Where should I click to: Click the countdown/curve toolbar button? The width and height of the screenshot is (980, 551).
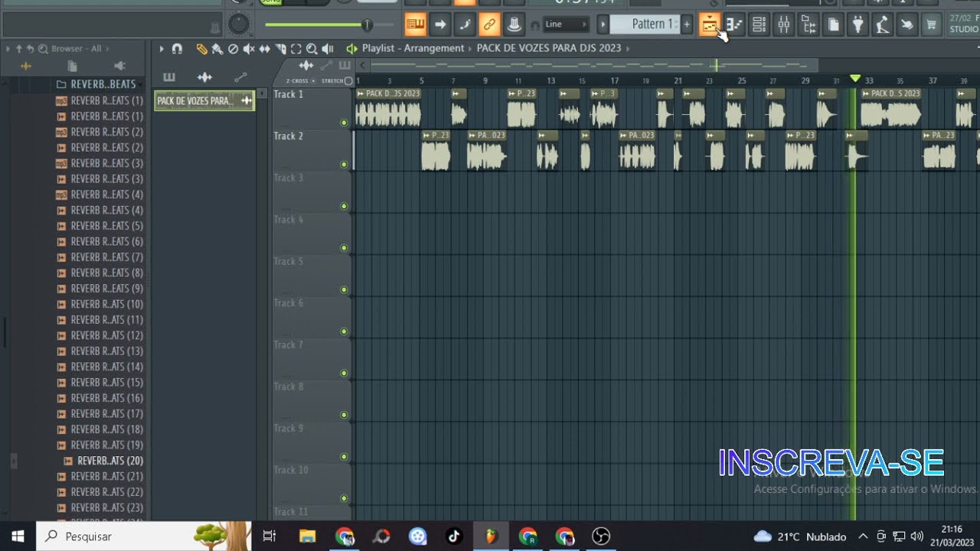tap(464, 24)
